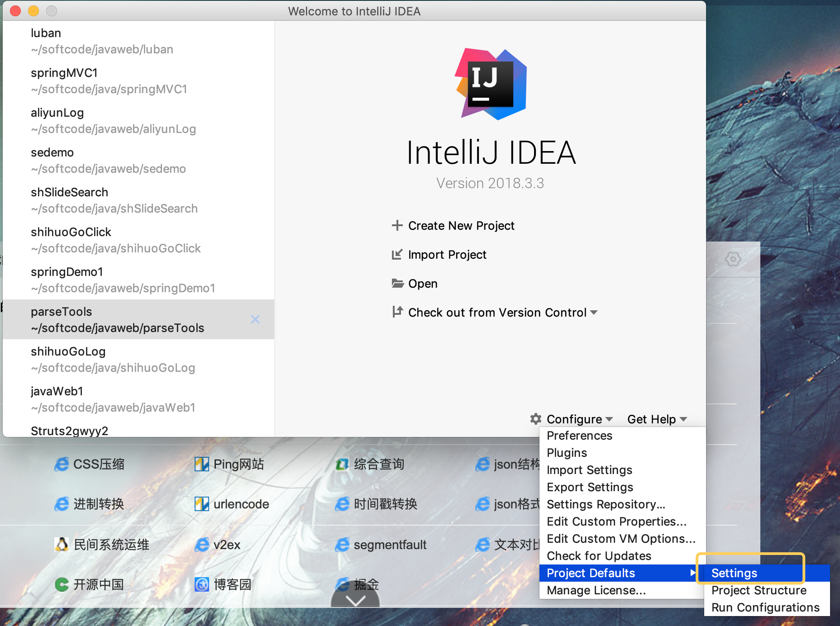Click the version control checkout icon
This screenshot has width=840, height=626.
coord(397,312)
